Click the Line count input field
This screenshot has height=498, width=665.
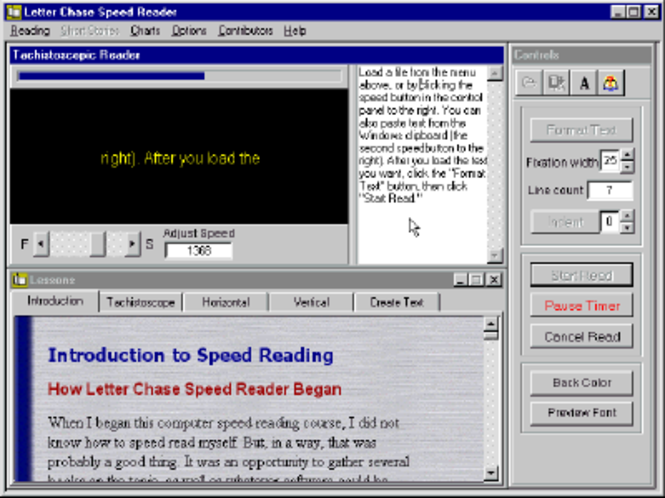click(x=610, y=190)
